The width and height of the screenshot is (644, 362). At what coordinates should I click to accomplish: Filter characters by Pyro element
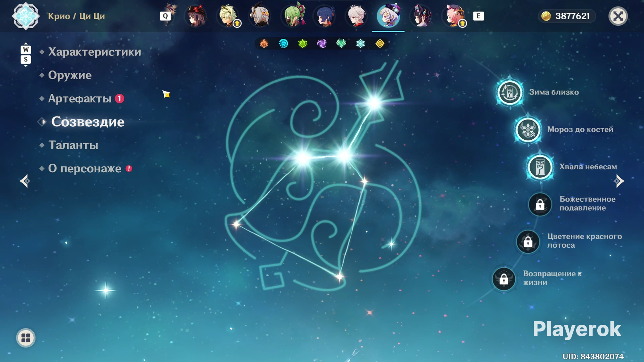[x=264, y=44]
